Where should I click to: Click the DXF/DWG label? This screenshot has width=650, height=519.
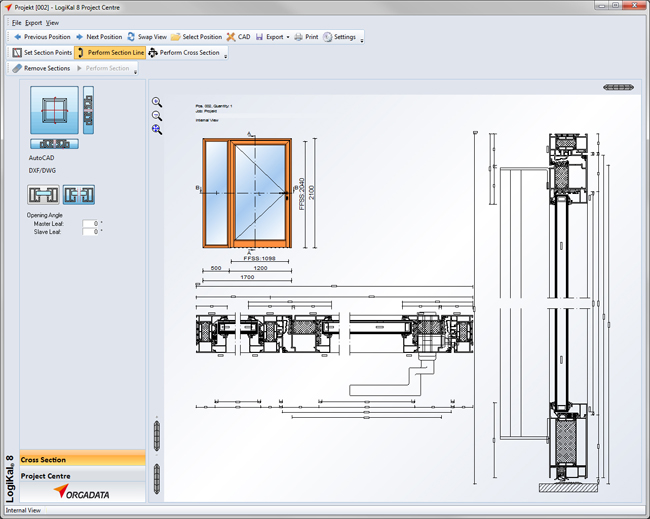pyautogui.click(x=42, y=170)
